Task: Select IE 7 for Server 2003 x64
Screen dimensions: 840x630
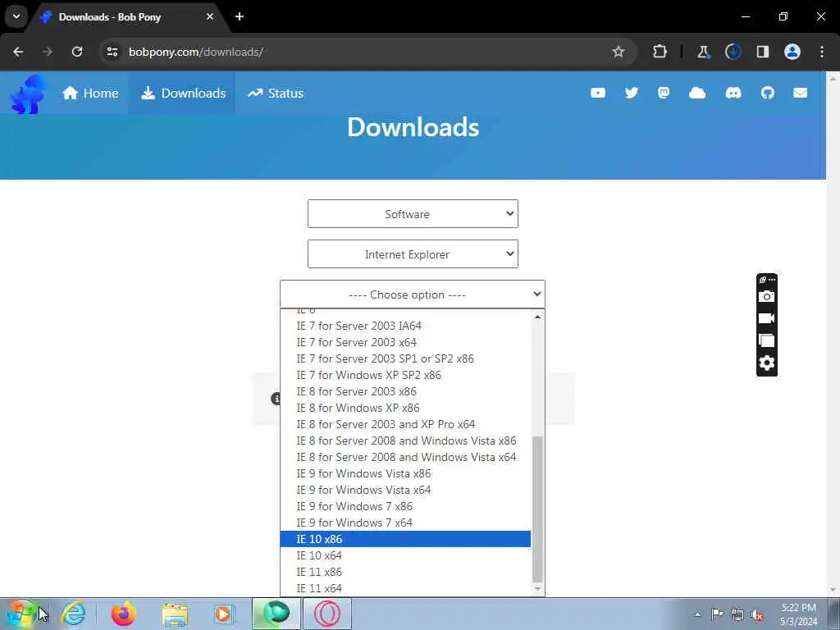Action: 405,342
